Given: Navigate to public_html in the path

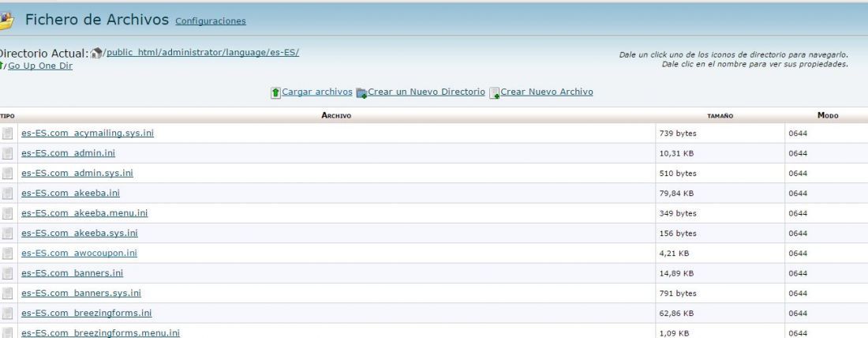Looking at the screenshot, I should [x=133, y=53].
